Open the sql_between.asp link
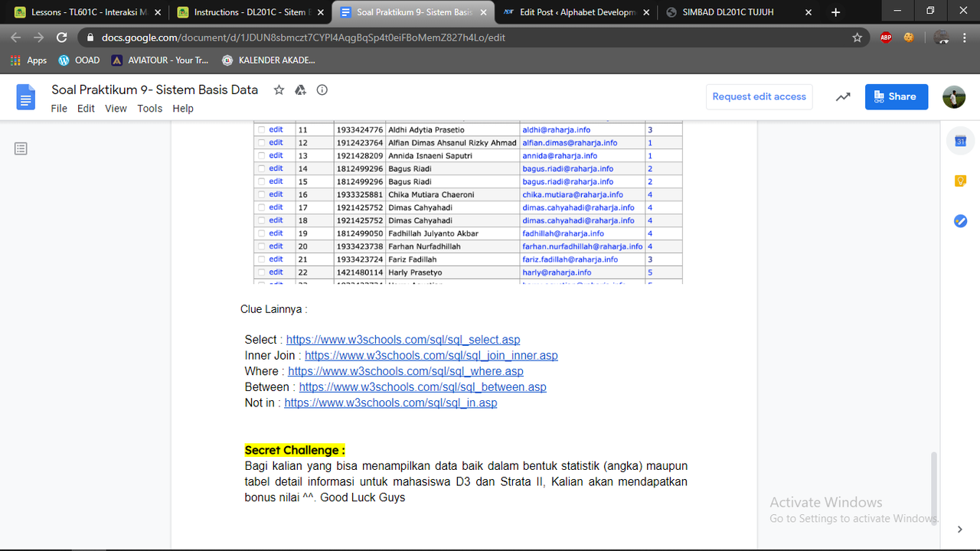The width and height of the screenshot is (980, 551). tap(423, 387)
